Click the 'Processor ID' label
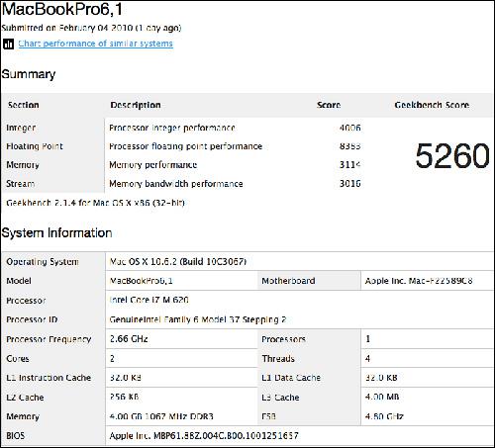Image resolution: width=495 pixels, height=448 pixels. pos(32,319)
